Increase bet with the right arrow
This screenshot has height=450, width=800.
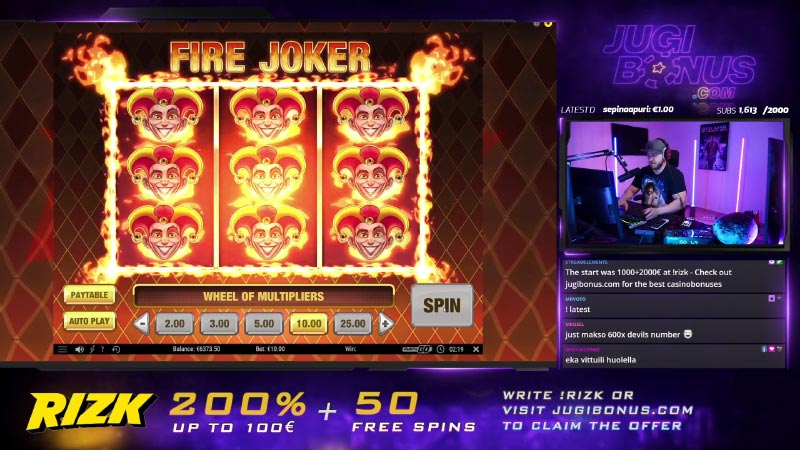tap(386, 323)
